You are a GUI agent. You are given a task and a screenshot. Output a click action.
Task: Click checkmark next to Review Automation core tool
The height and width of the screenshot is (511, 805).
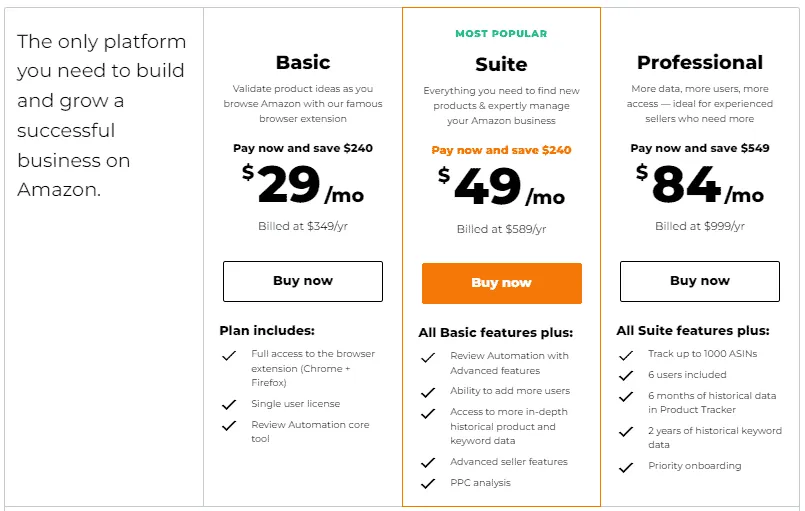(x=229, y=426)
